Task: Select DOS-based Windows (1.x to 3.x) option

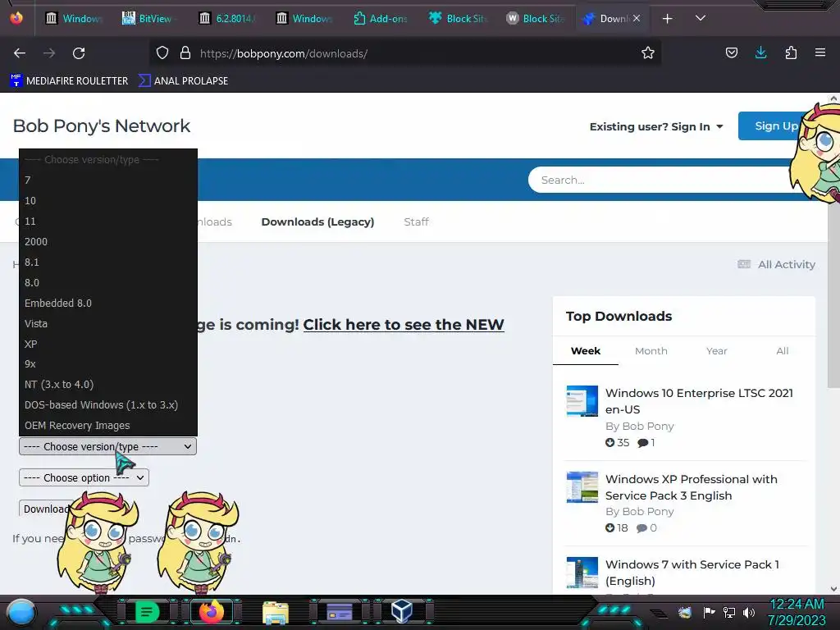Action: pos(107,404)
